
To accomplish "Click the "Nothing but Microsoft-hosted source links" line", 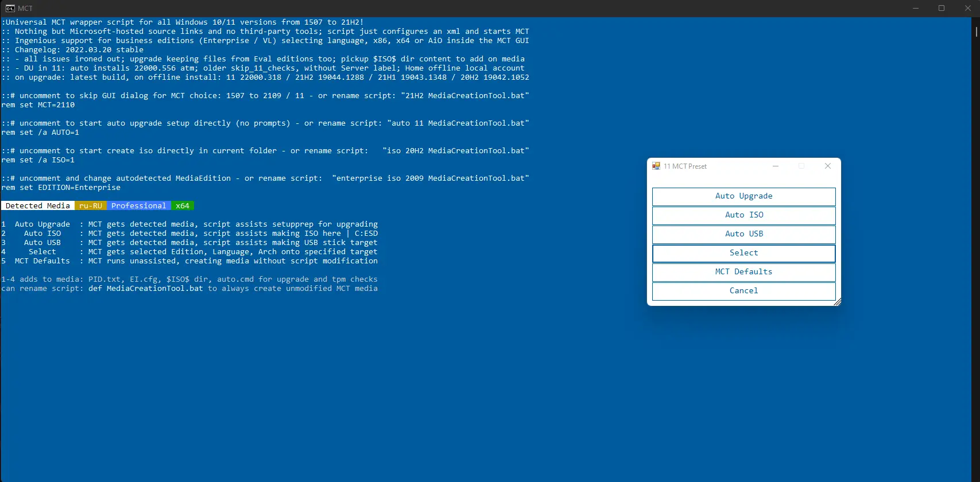I will pos(265,32).
